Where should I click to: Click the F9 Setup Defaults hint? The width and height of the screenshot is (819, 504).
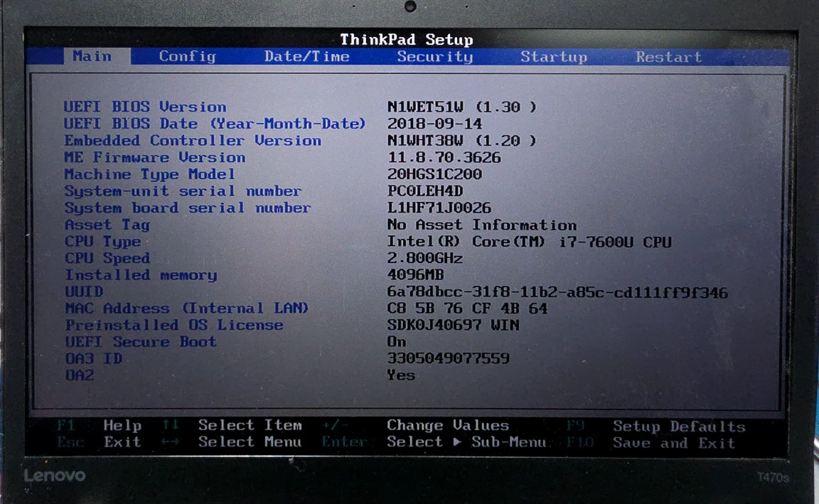pos(657,427)
